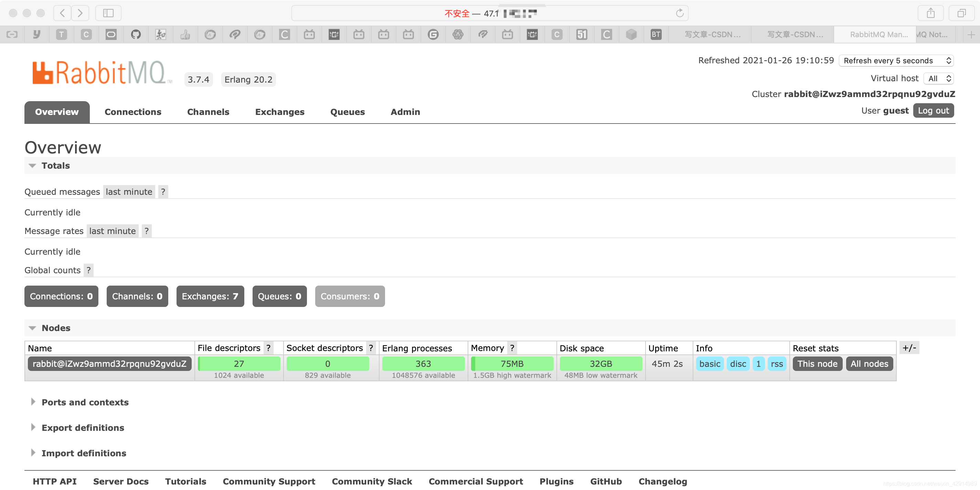Click the help ? next to Message rates
Screen dimensions: 980x490
147,231
